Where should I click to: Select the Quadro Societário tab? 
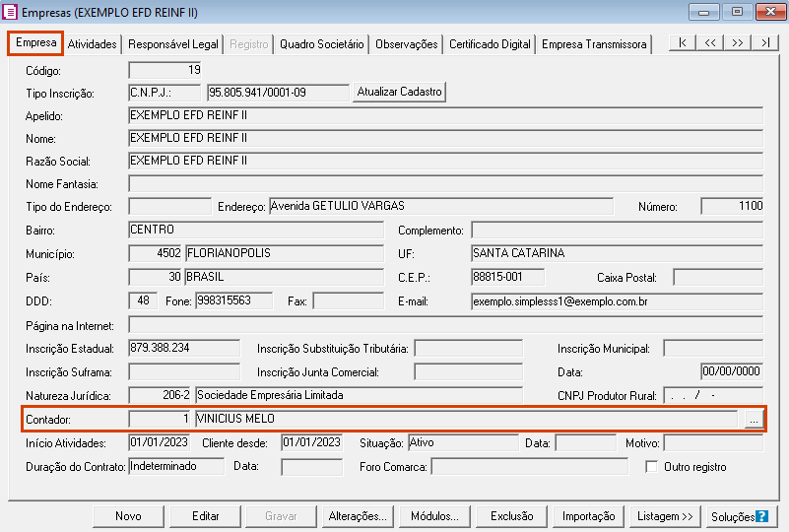[321, 44]
